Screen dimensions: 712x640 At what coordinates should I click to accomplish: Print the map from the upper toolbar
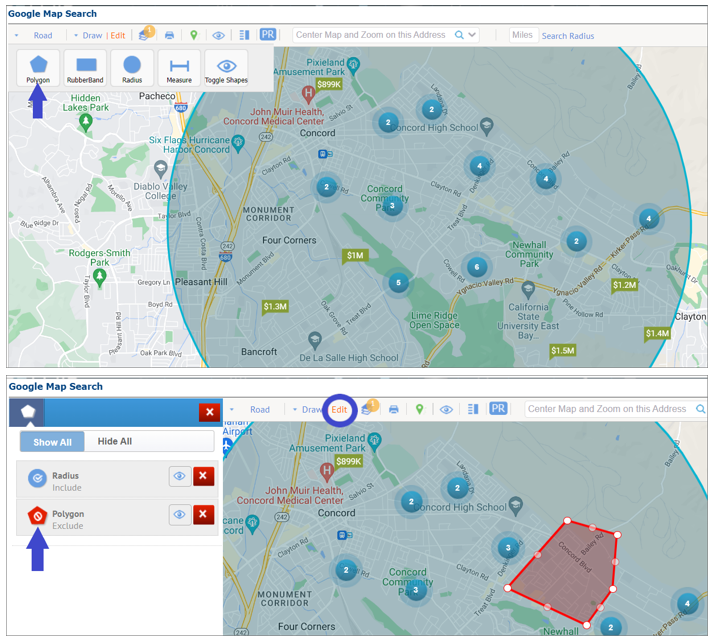click(x=169, y=35)
